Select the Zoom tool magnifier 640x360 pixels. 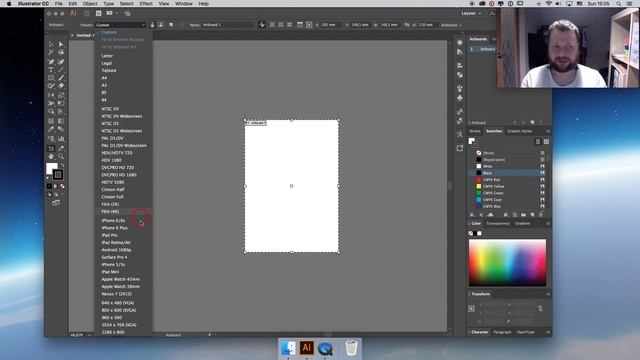coord(61,156)
